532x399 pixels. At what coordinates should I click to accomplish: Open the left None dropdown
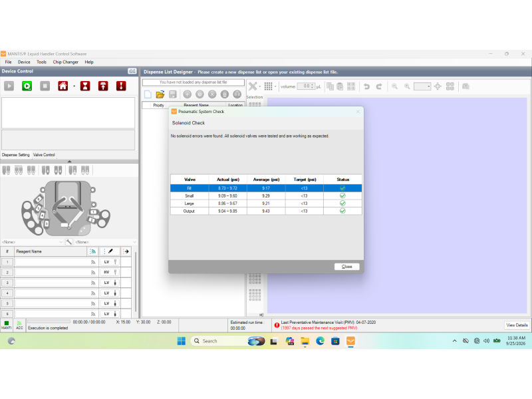32,242
